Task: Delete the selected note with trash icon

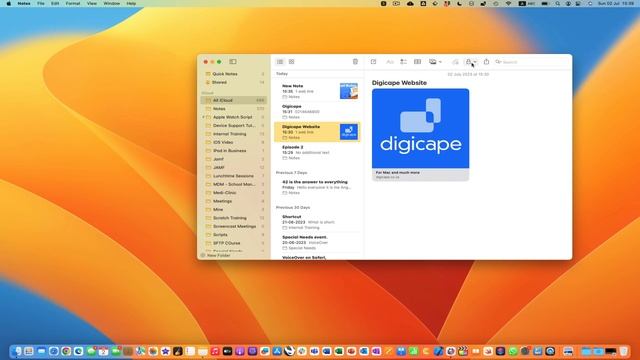Action: [x=355, y=62]
